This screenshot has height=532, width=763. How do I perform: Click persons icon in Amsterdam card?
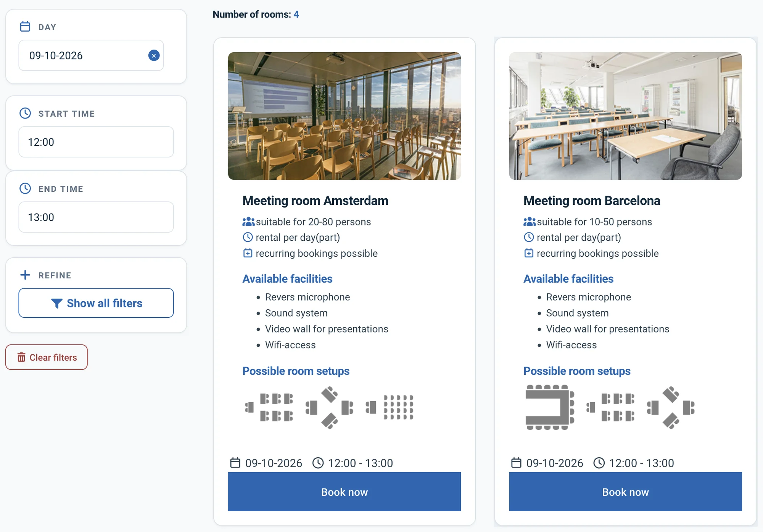pos(248,222)
